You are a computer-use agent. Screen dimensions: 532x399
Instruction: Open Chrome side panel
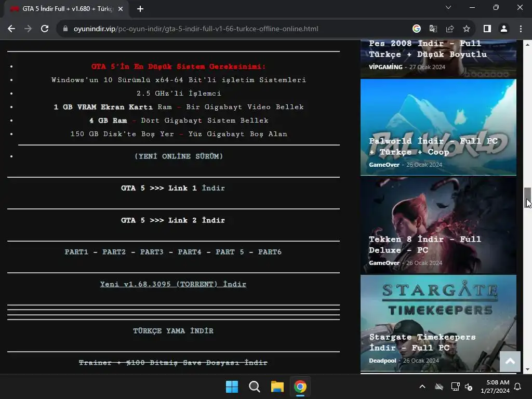[x=487, y=29]
